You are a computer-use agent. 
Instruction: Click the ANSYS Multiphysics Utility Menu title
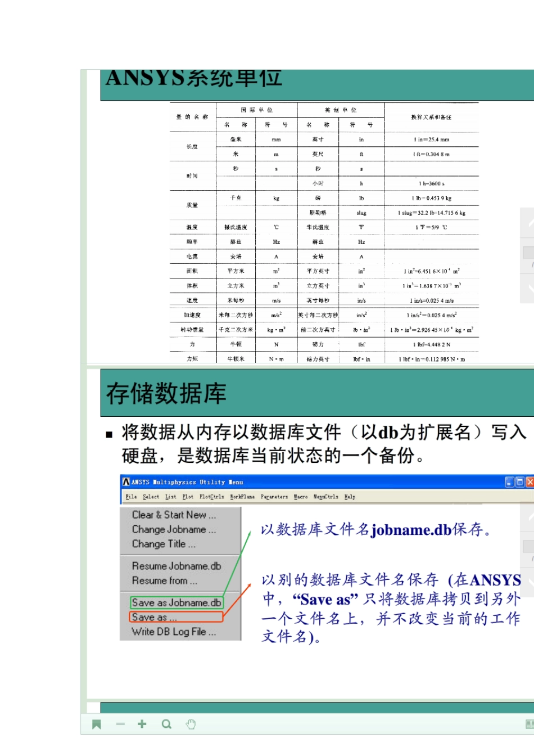pos(187,482)
